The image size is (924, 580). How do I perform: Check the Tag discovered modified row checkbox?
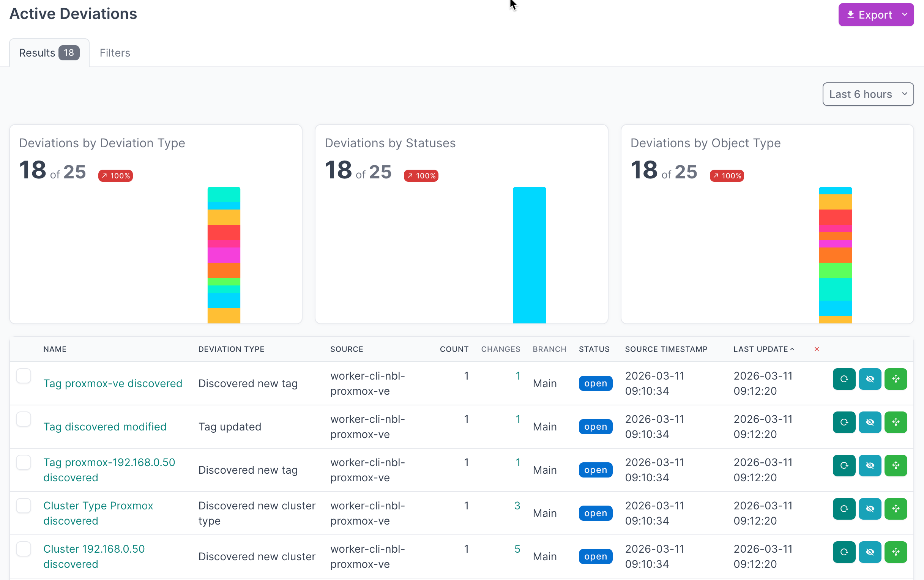pyautogui.click(x=24, y=419)
